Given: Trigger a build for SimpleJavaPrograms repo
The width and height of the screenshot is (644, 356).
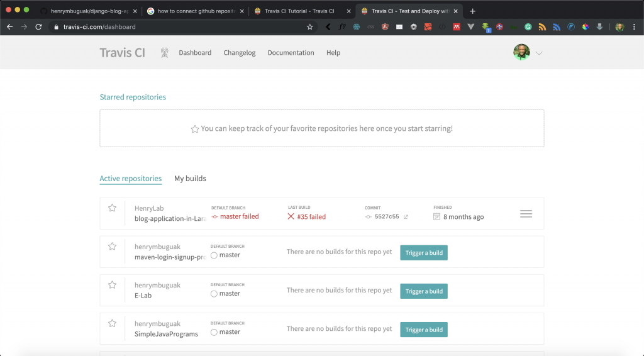Looking at the screenshot, I should 424,330.
